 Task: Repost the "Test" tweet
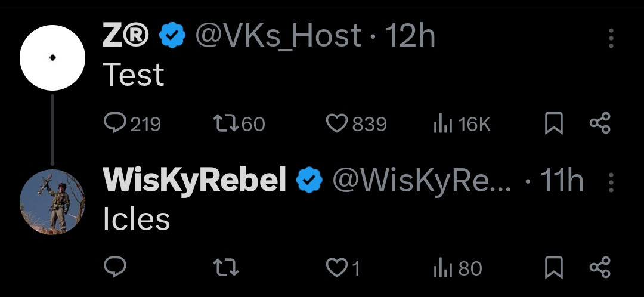coord(225,123)
